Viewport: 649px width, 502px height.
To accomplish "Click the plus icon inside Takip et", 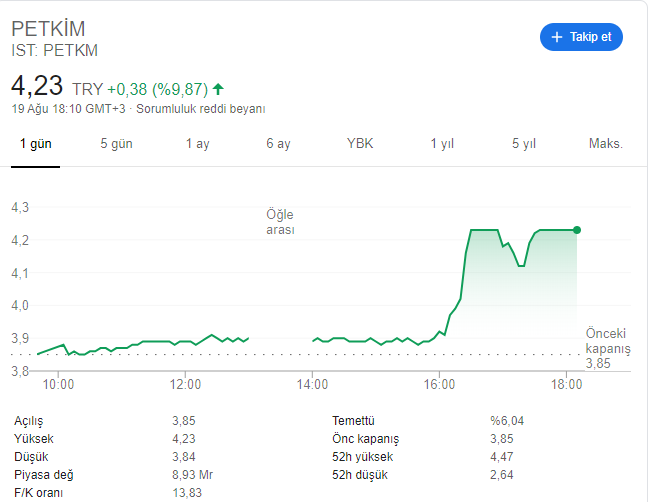I will [x=557, y=37].
